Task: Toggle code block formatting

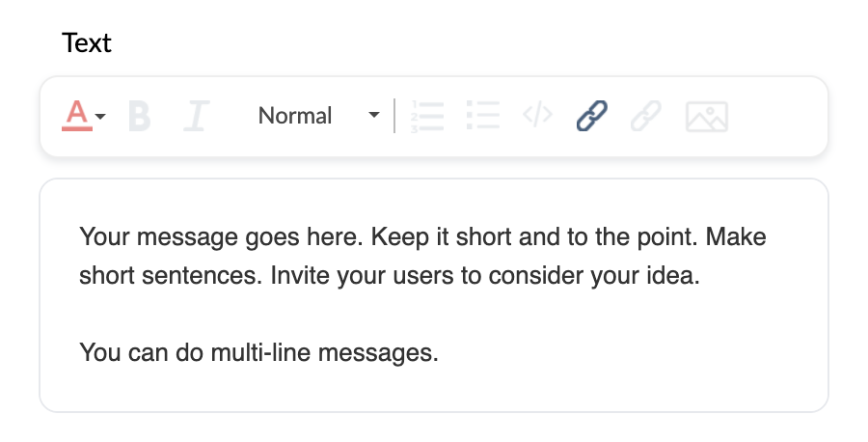Action: [537, 115]
